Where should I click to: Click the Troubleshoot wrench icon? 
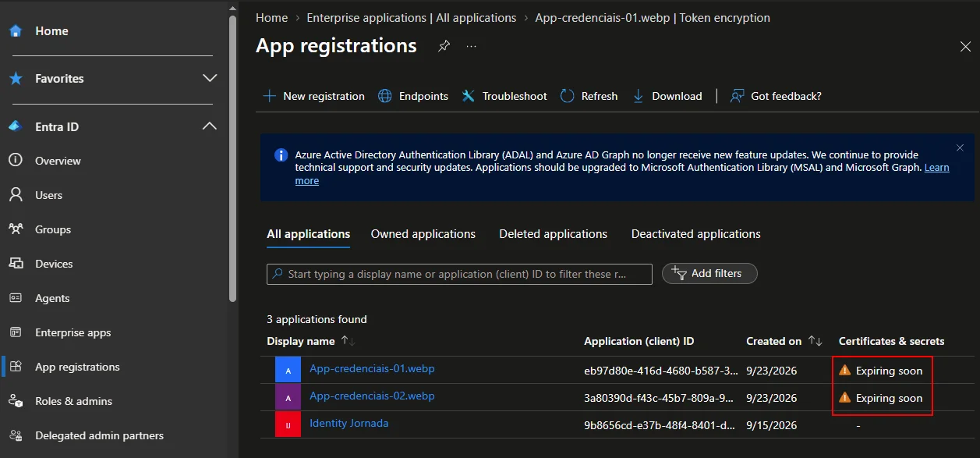(x=468, y=96)
